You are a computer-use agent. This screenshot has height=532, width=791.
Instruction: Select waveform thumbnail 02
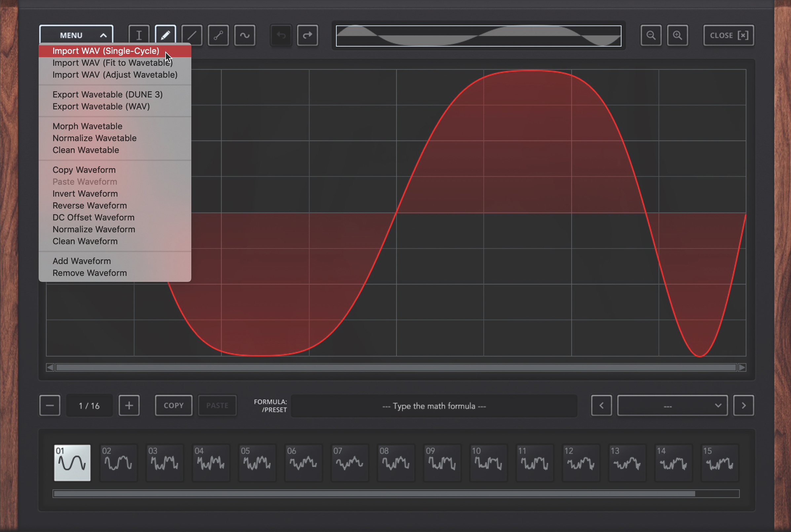118,463
